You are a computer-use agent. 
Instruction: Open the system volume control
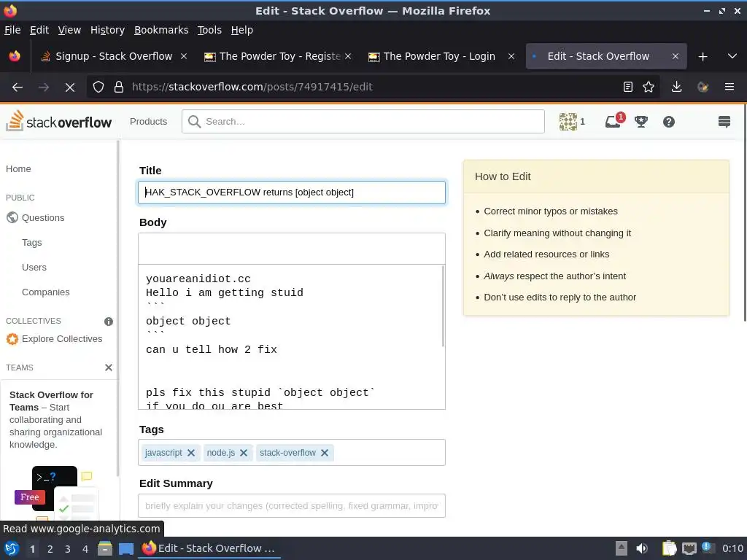coord(642,548)
